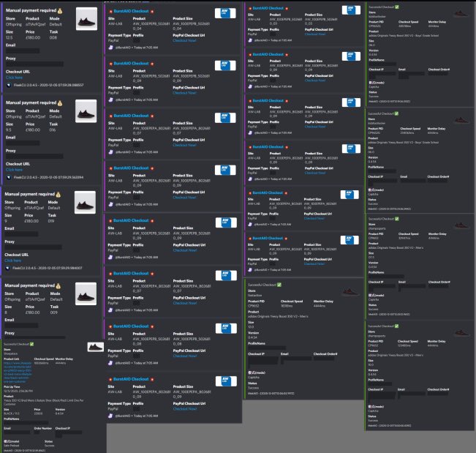The image size is (476, 453).
Task: Select size value '12.5' in Task 008 card
Action: 9,37
